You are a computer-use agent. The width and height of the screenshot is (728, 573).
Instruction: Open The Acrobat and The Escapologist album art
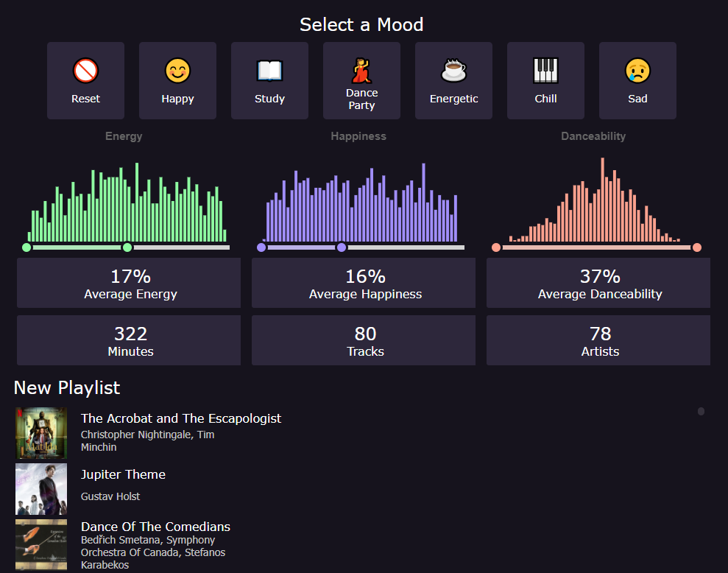pos(41,433)
